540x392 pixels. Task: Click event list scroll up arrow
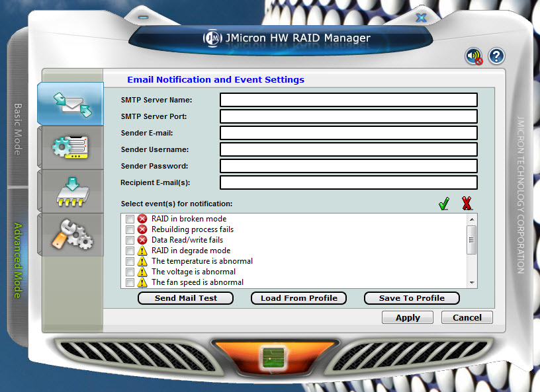click(x=472, y=219)
